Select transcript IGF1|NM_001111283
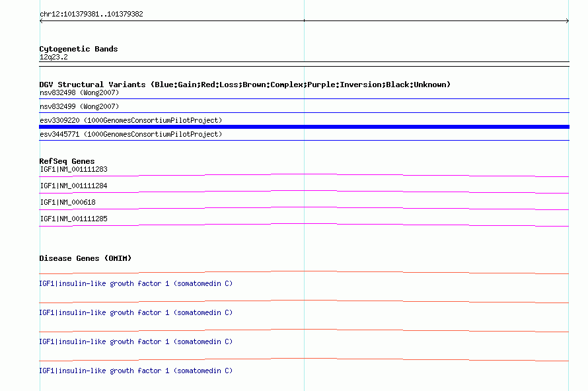The height and width of the screenshot is (391, 588). tap(73, 170)
